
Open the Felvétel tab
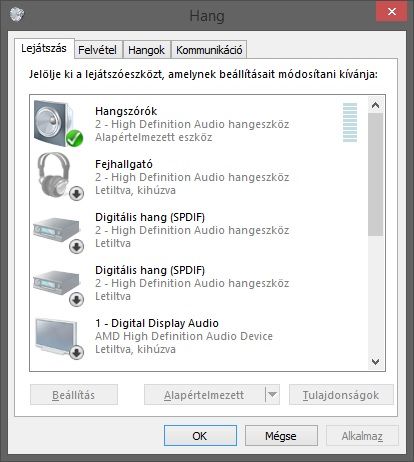[97, 50]
